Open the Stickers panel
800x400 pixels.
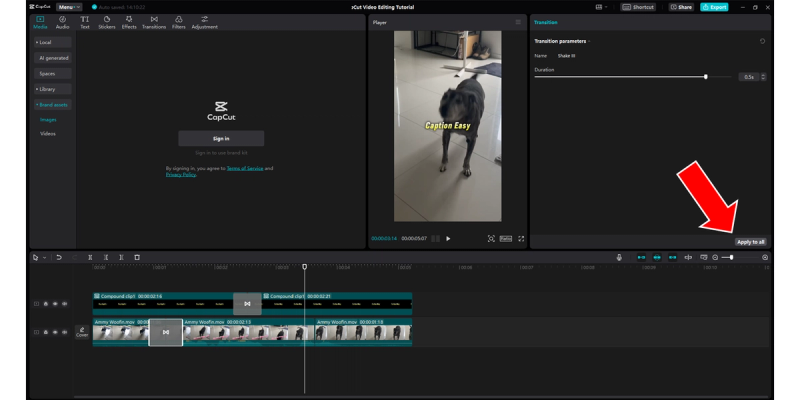(x=106, y=22)
